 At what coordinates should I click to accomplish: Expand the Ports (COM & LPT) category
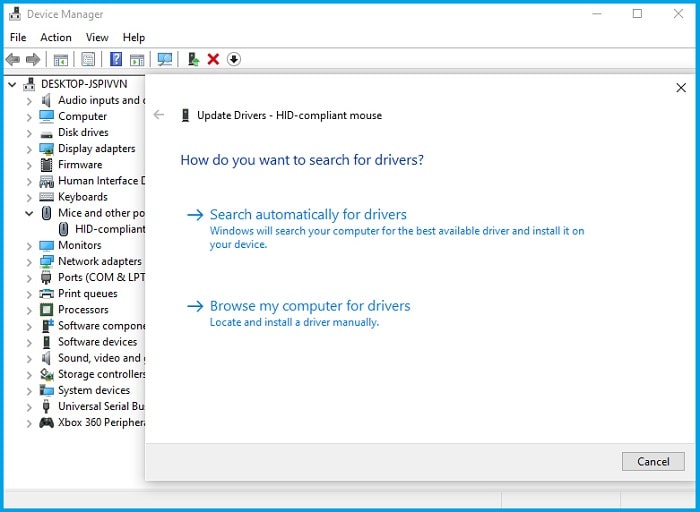click(29, 278)
